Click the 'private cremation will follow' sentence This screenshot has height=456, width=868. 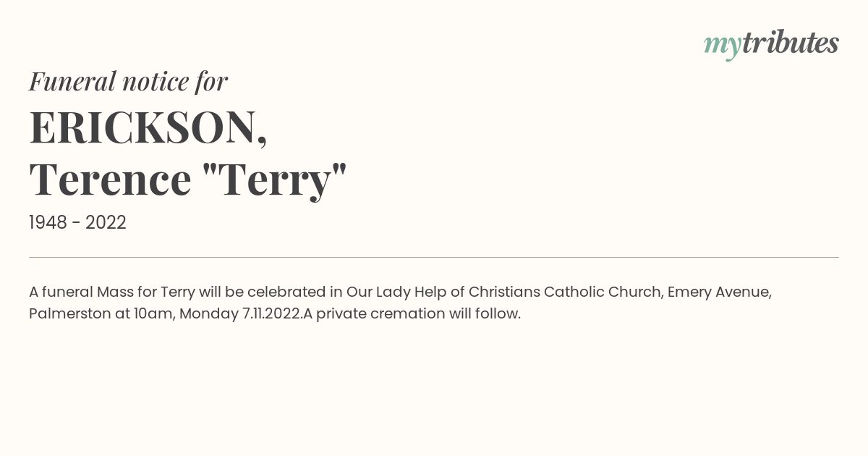coord(418,314)
